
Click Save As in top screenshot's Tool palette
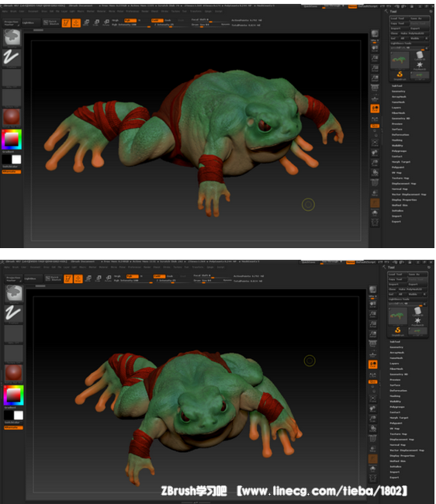pos(419,19)
